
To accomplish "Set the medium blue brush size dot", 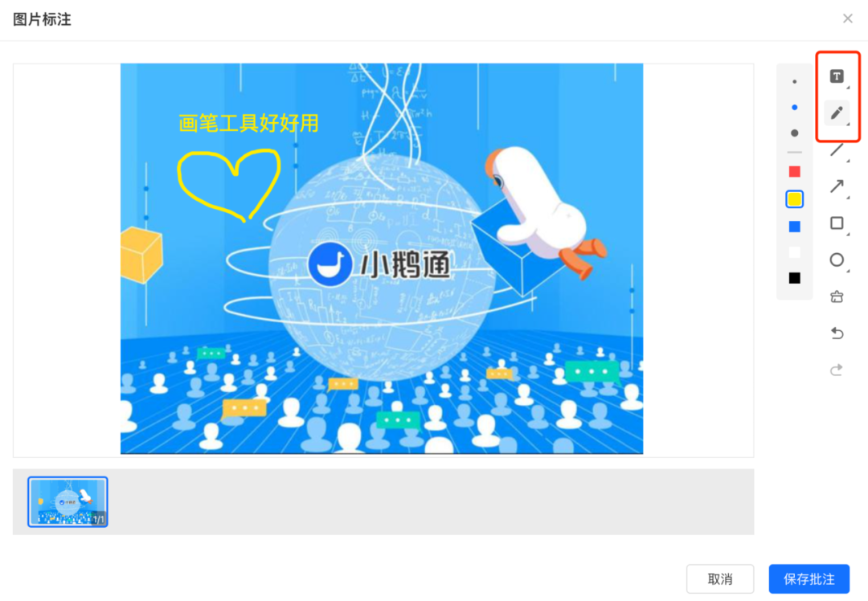I will 794,108.
